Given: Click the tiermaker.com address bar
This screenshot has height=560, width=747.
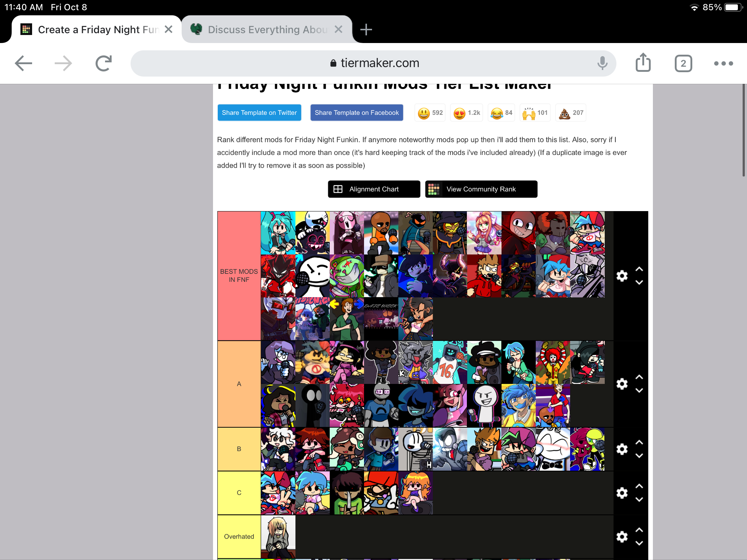Looking at the screenshot, I should point(373,63).
